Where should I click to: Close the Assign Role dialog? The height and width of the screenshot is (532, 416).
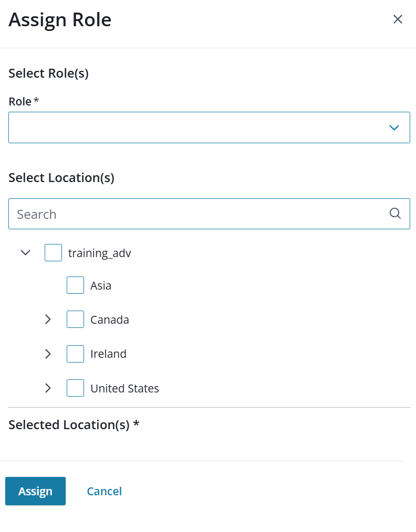click(x=398, y=19)
